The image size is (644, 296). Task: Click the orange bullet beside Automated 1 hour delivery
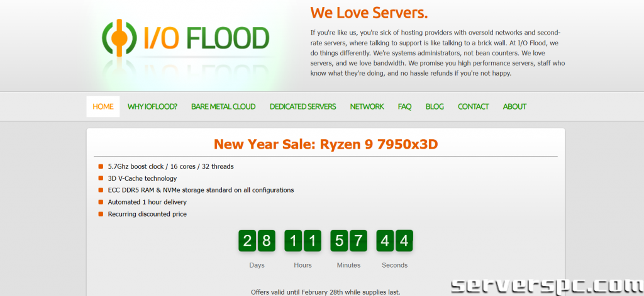101,202
